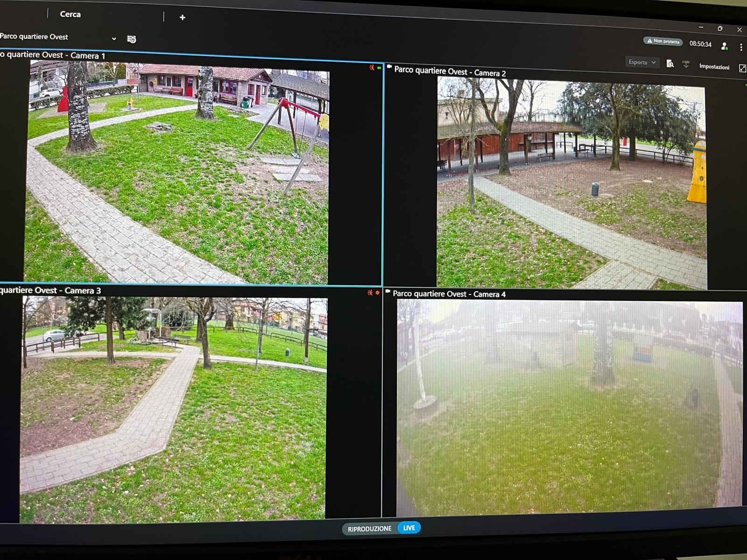The image size is (747, 560).
Task: Click the download arrow icon next to Impostazioni
Action: click(686, 64)
